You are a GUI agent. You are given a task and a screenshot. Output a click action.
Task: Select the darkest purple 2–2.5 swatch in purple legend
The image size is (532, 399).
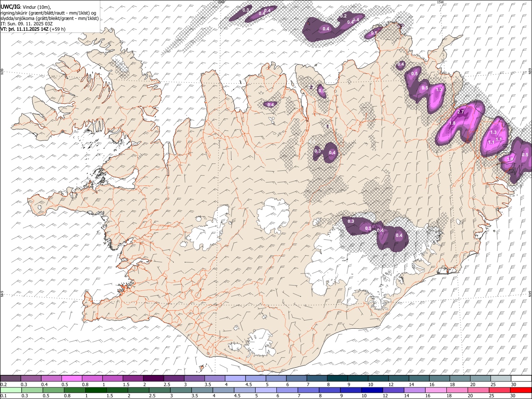tap(153, 379)
